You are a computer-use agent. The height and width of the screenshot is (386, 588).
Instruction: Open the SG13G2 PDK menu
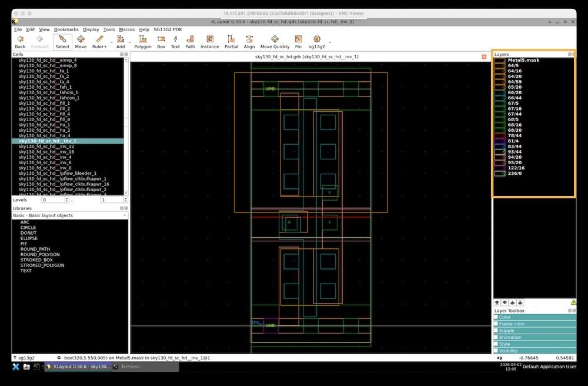[167, 29]
